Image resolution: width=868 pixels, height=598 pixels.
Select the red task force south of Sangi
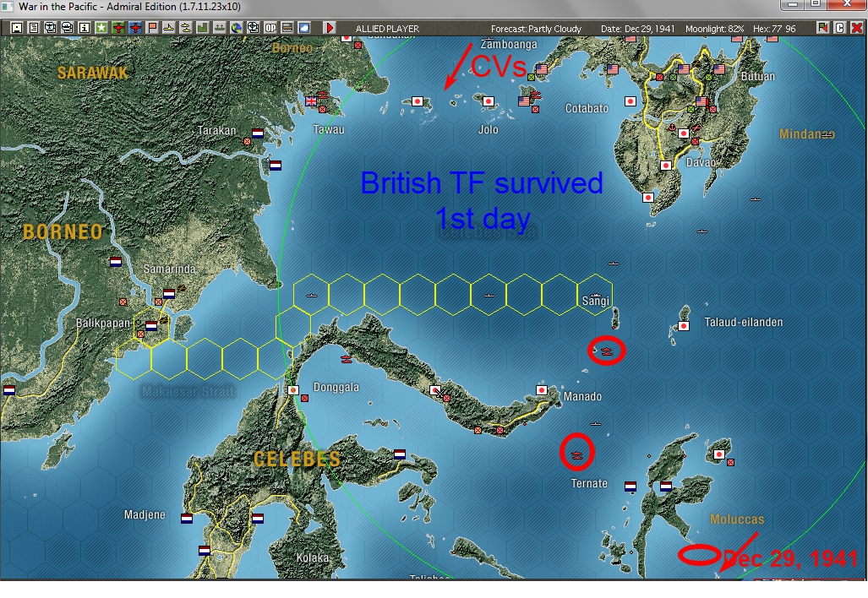pyautogui.click(x=608, y=351)
